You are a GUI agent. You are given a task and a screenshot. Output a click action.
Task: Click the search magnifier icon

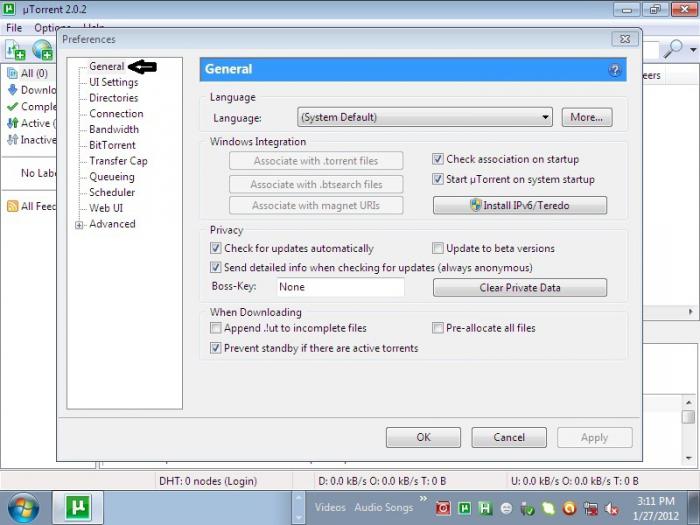[x=673, y=49]
